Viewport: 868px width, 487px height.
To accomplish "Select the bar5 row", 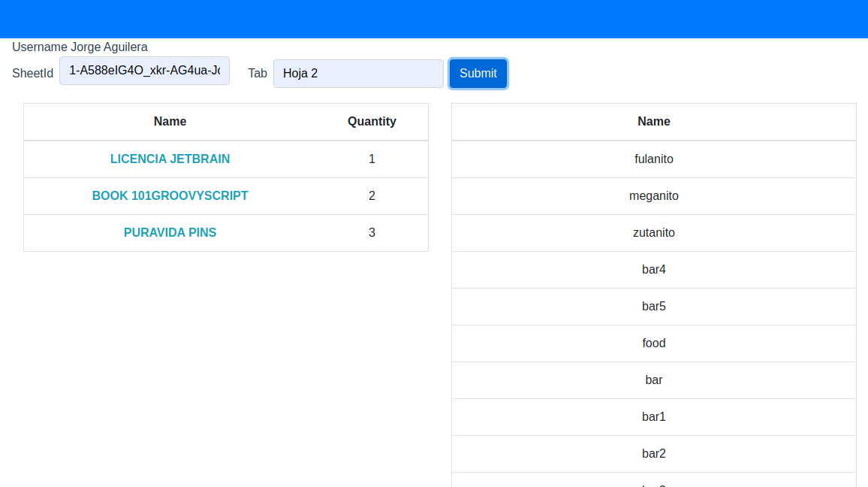I will click(x=653, y=307).
